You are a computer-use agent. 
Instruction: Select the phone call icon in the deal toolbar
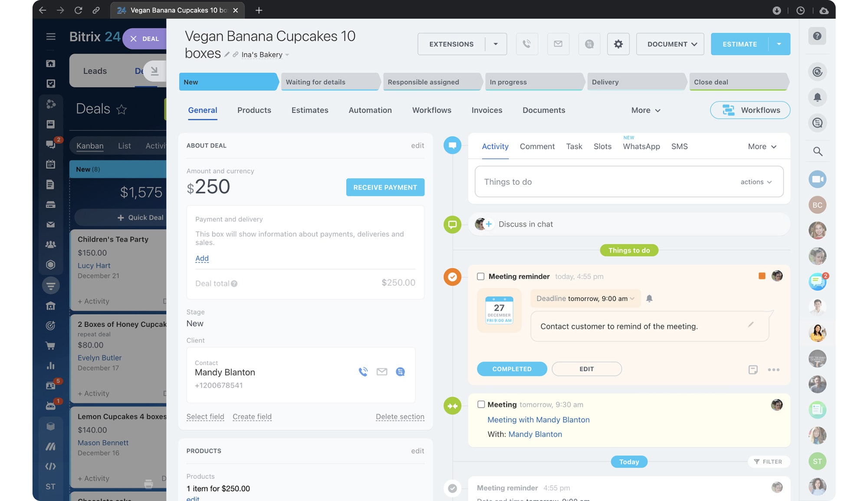tap(527, 44)
